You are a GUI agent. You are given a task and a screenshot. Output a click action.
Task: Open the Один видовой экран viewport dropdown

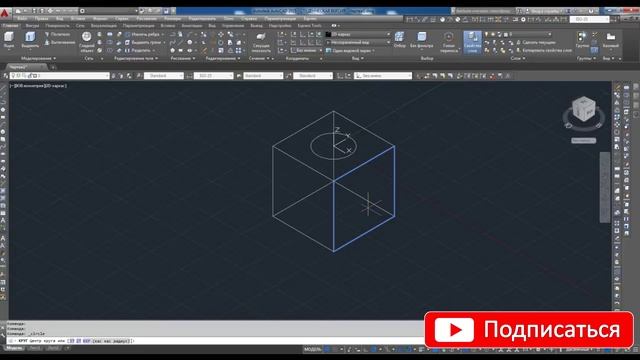350,50
